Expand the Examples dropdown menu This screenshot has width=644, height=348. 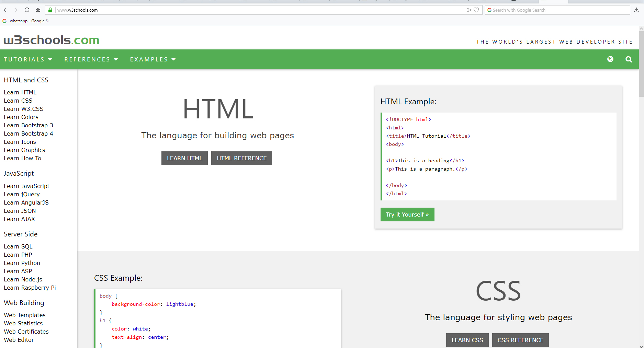click(x=153, y=59)
